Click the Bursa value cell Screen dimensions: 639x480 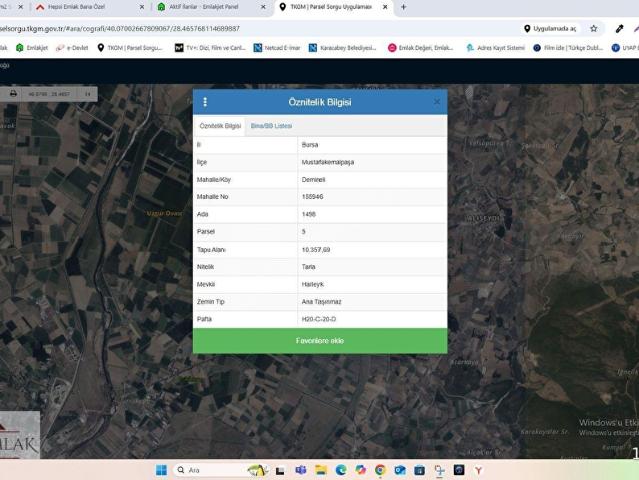click(x=371, y=144)
